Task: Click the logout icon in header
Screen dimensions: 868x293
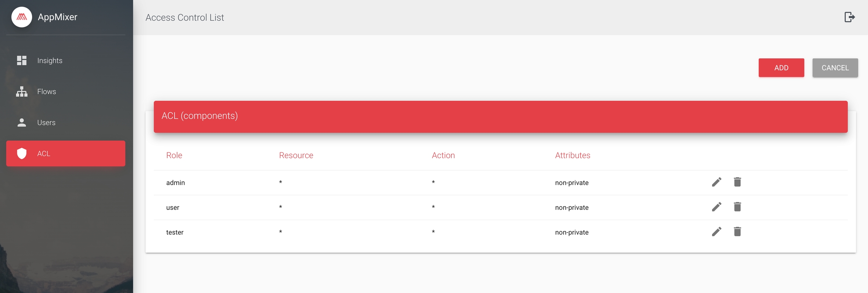Action: pyautogui.click(x=849, y=17)
